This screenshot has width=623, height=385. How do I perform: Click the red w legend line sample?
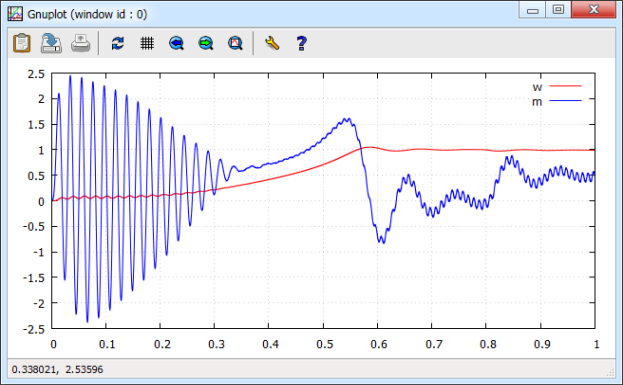pyautogui.click(x=565, y=86)
